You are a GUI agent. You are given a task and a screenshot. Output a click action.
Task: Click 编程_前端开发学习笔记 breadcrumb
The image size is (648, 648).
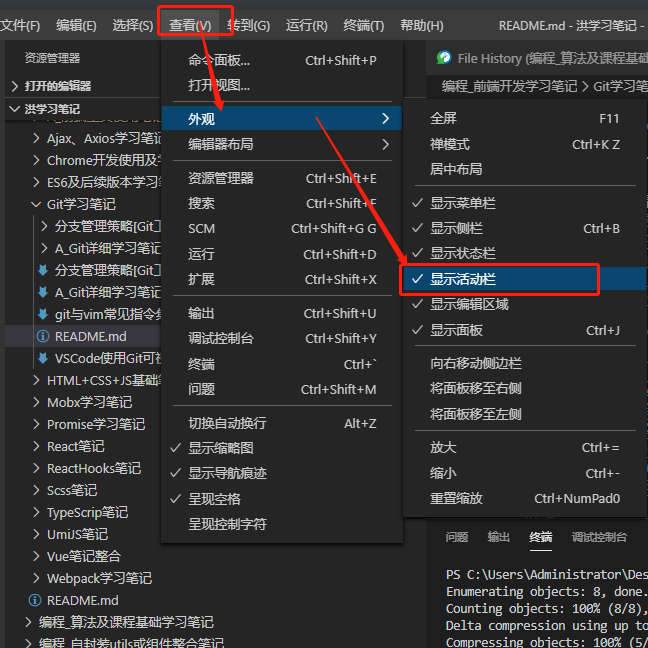tap(509, 86)
